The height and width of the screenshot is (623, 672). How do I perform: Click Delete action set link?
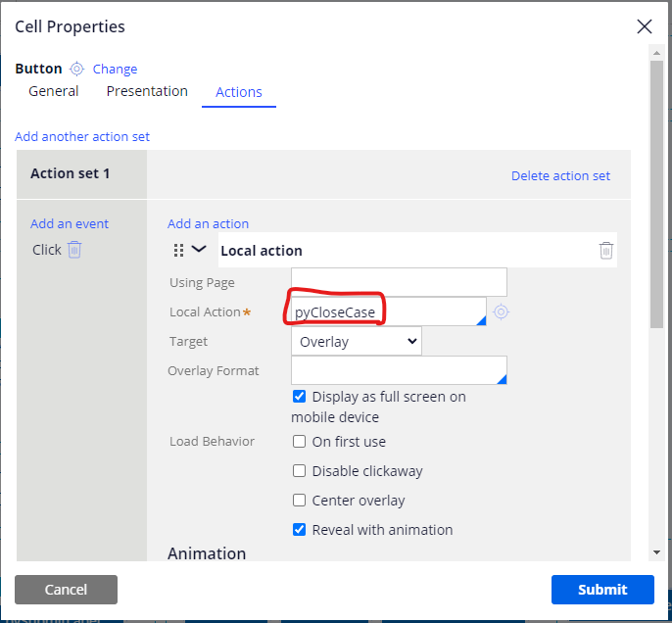pyautogui.click(x=560, y=175)
